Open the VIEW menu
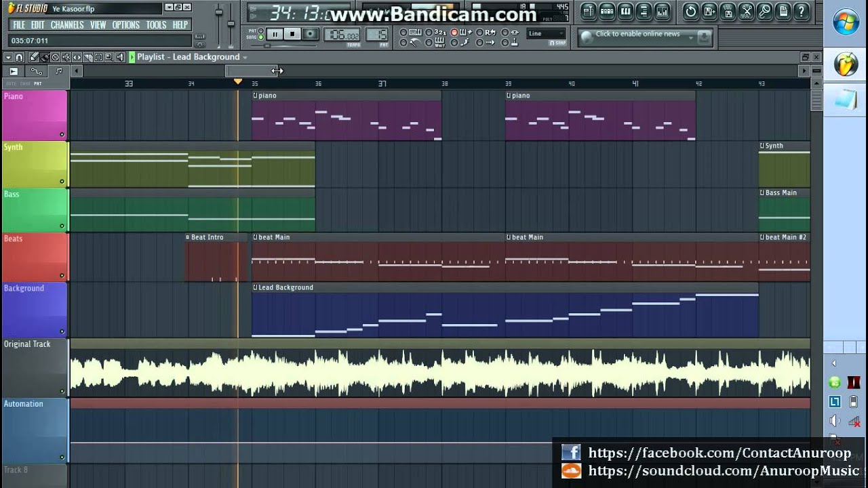868x488 pixels. pyautogui.click(x=98, y=25)
